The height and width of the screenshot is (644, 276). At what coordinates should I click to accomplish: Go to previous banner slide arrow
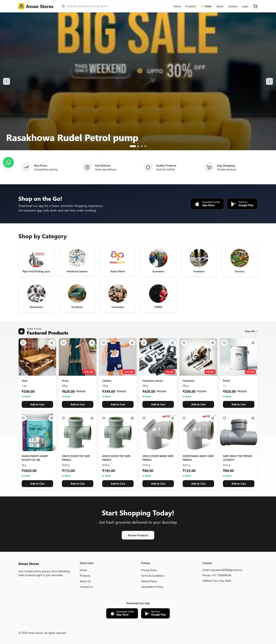7,81
